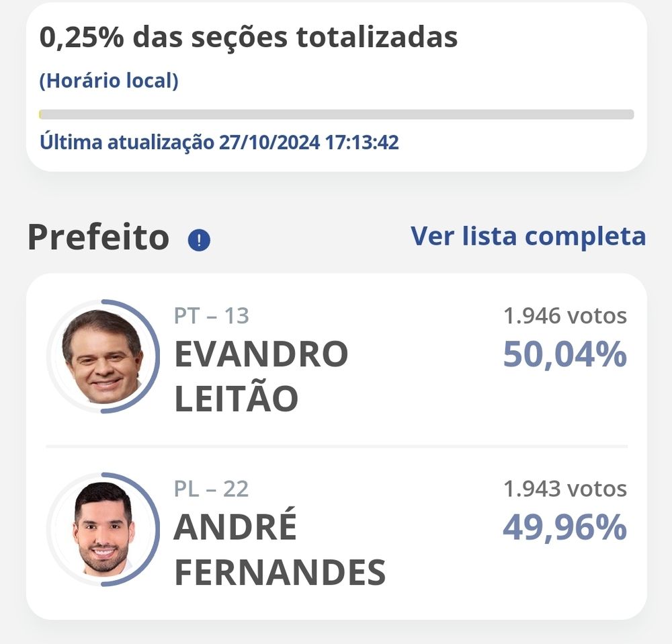Click the divider line between the candidates

click(336, 446)
